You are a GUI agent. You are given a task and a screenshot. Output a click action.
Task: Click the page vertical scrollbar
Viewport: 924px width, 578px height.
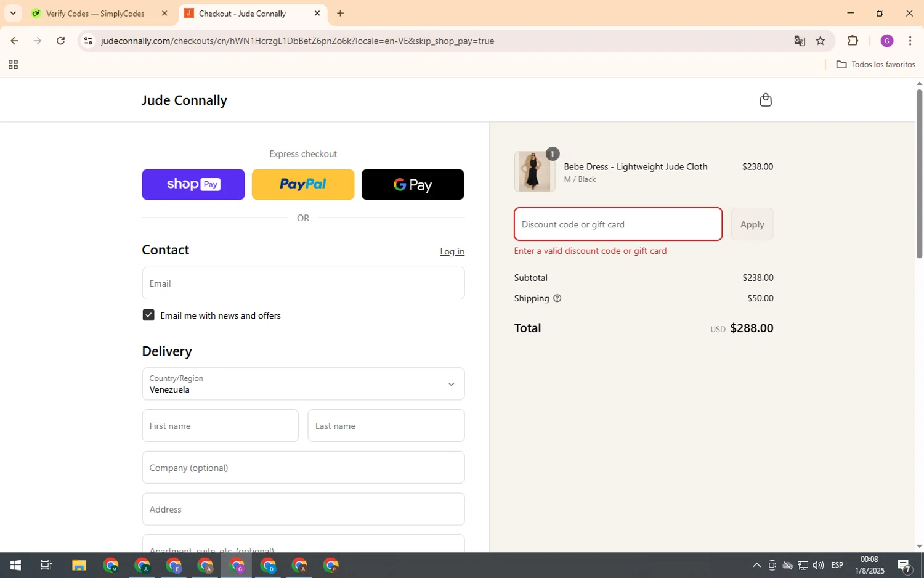(919, 174)
